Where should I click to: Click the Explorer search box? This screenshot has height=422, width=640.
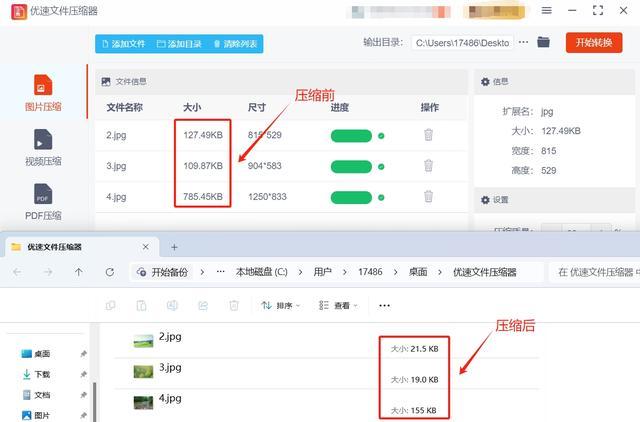coord(595,272)
